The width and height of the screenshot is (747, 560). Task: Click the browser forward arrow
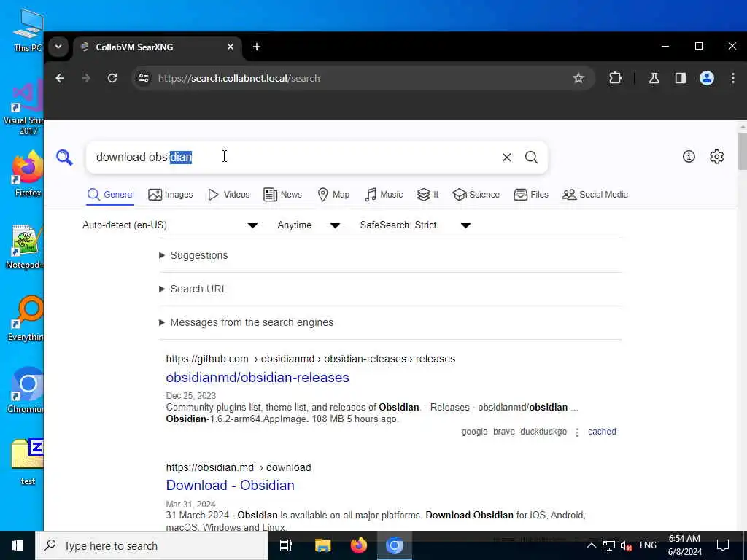(x=86, y=78)
